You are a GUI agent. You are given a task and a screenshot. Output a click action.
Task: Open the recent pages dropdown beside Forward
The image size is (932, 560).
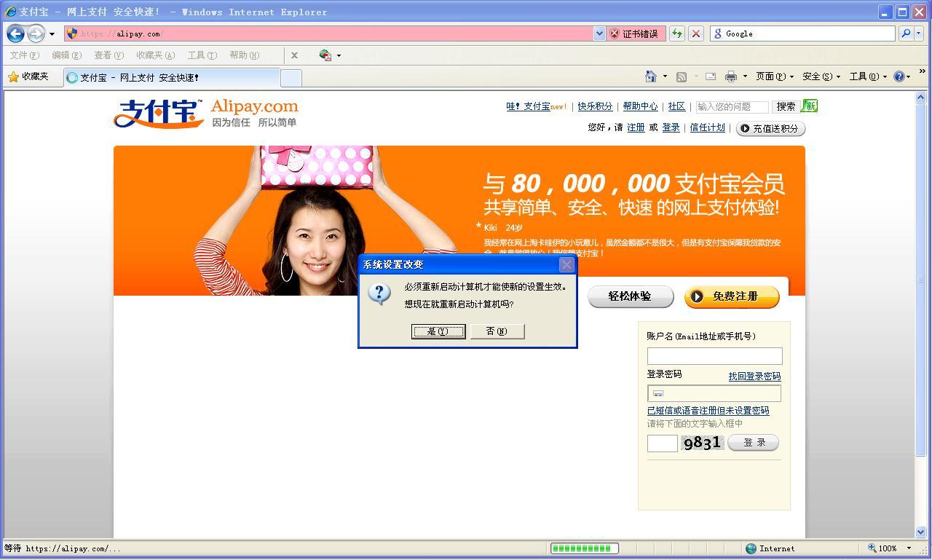pyautogui.click(x=52, y=34)
